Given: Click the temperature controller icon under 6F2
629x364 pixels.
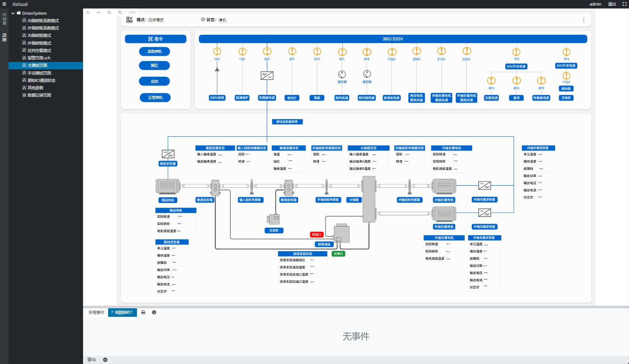Looking at the screenshot, I should (x=367, y=74).
